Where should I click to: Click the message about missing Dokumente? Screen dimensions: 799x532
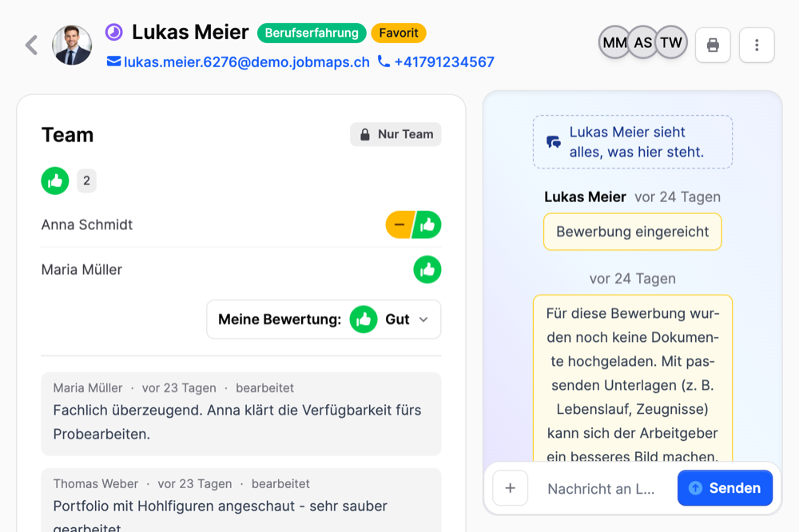click(632, 379)
